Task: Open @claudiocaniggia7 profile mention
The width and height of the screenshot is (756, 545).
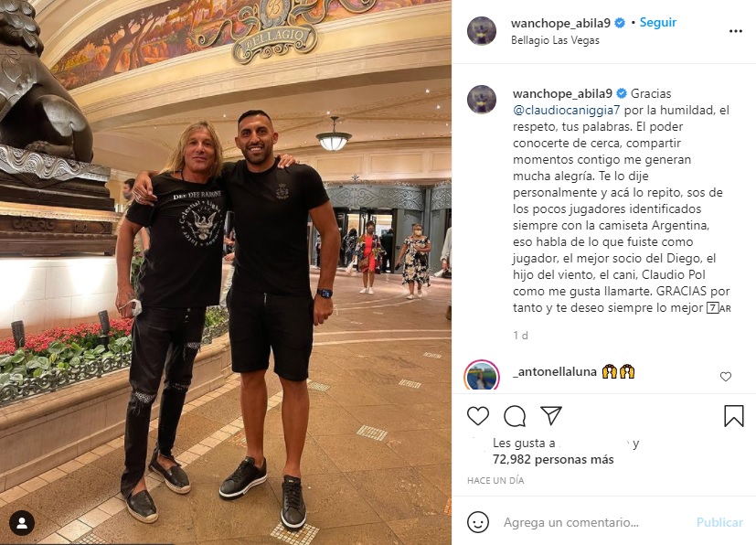Action: coord(567,110)
